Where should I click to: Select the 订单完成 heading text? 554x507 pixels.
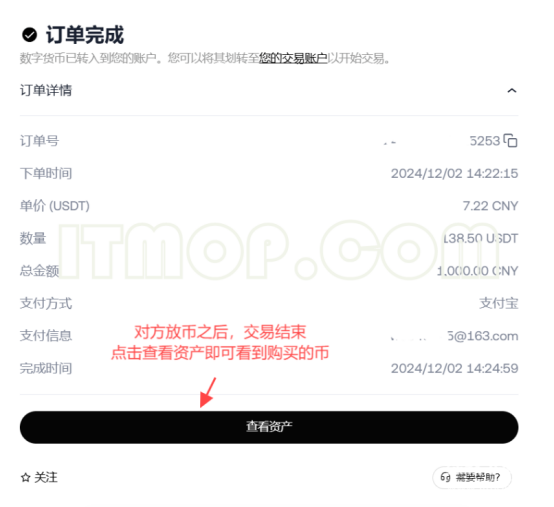(85, 35)
